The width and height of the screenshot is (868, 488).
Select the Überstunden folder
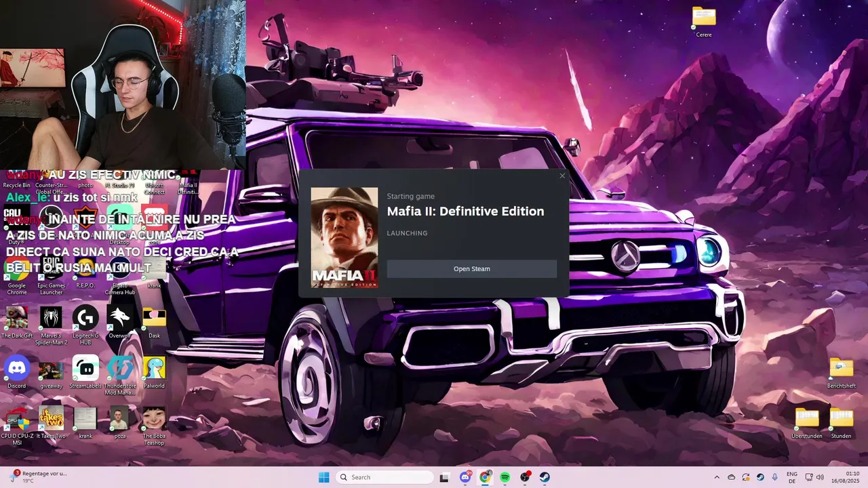point(807,423)
